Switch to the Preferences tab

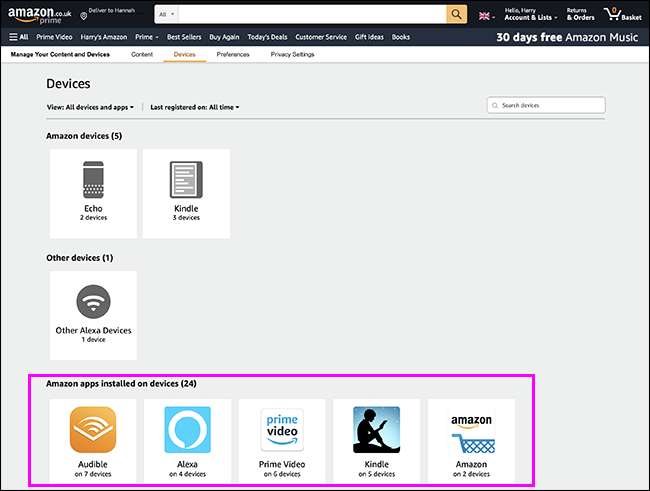(x=233, y=54)
